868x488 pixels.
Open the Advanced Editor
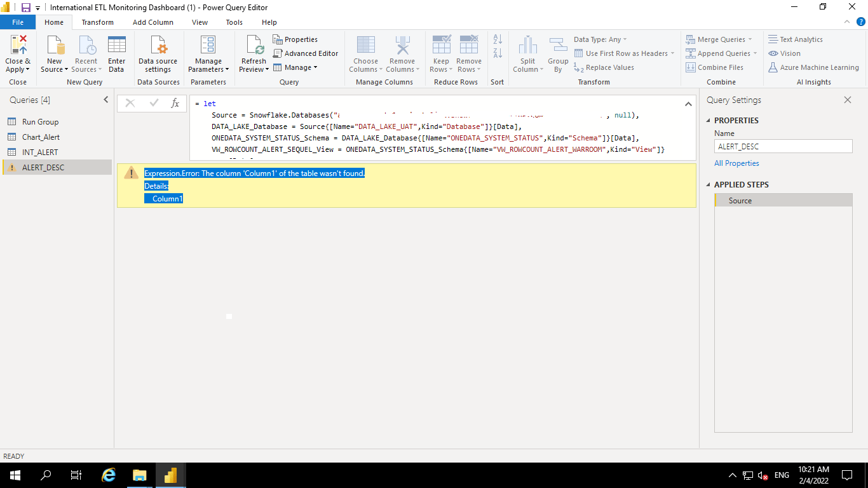coord(306,53)
